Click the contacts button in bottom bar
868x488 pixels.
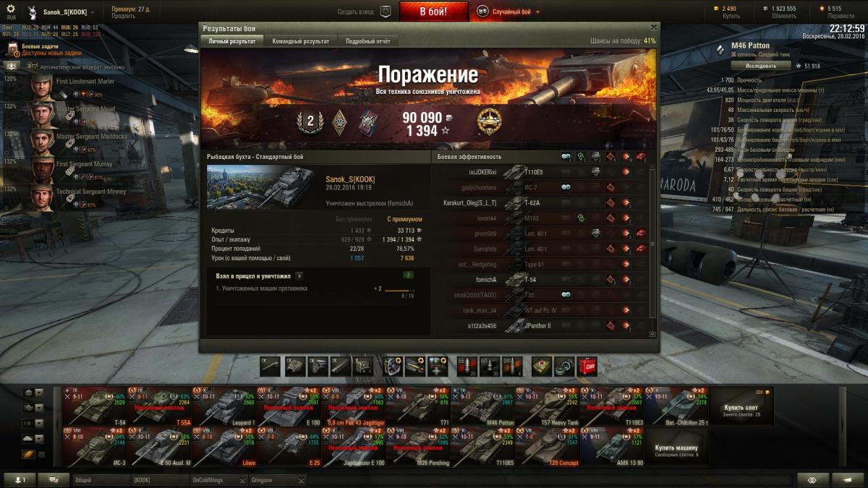[x=20, y=480]
